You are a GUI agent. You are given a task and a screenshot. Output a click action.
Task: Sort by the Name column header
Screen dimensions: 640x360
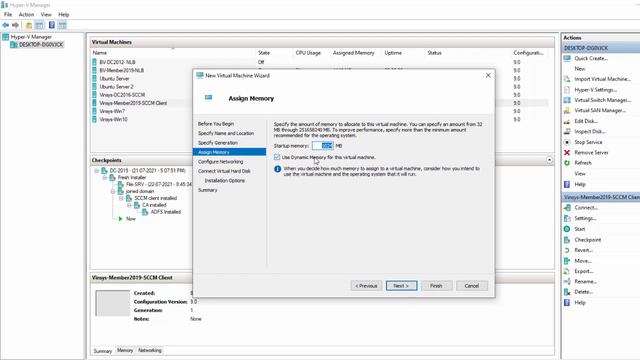pyautogui.click(x=100, y=53)
